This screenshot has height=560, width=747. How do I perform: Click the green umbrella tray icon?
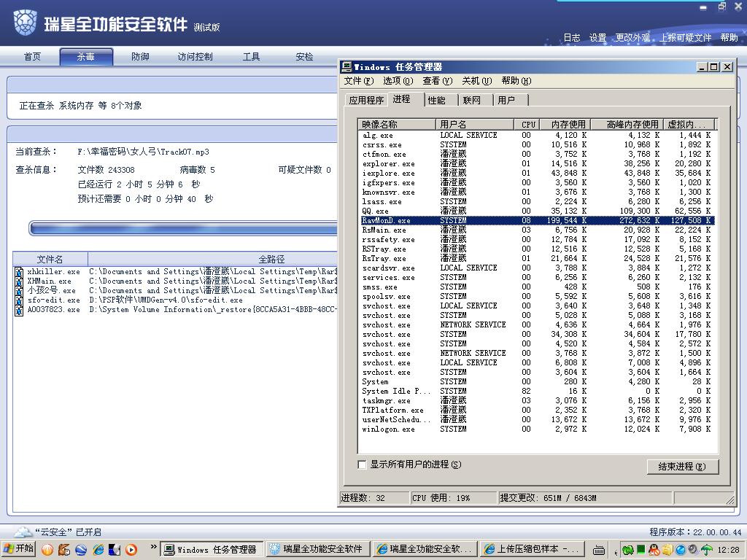(706, 550)
